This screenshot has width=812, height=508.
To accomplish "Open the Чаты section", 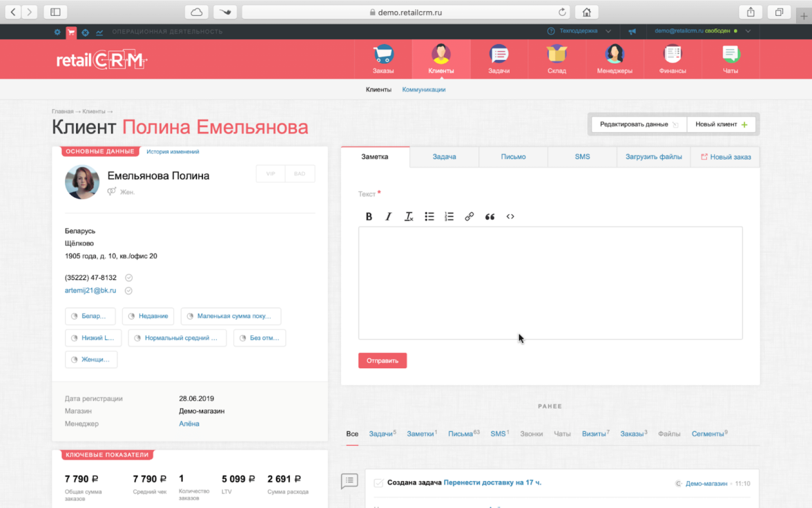I will pyautogui.click(x=731, y=59).
